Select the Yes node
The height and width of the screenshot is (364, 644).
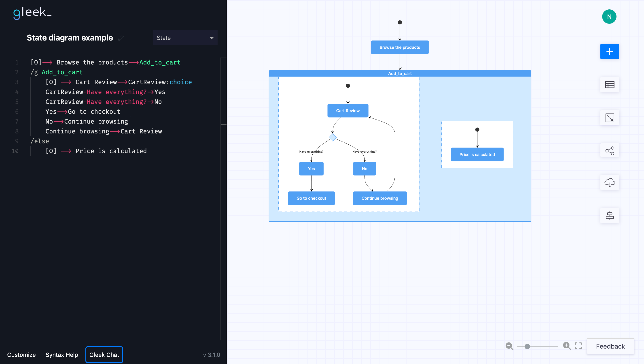point(311,169)
